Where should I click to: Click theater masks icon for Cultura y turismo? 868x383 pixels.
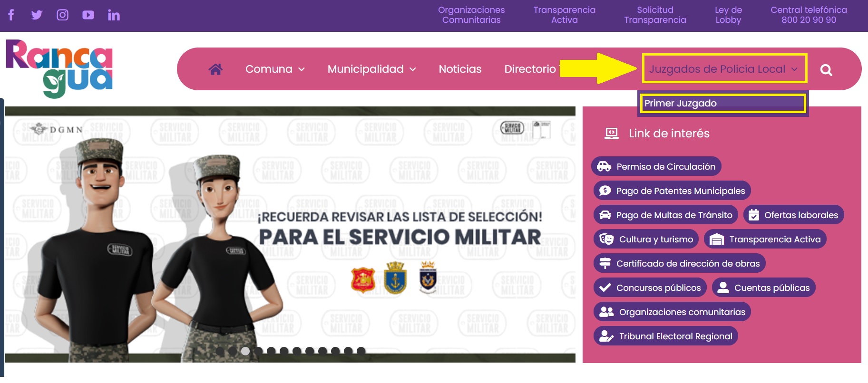coord(606,239)
